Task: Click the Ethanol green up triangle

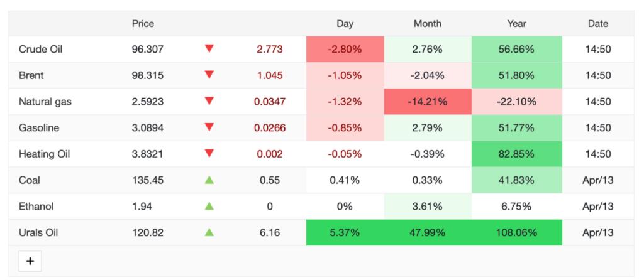Action: tap(209, 206)
